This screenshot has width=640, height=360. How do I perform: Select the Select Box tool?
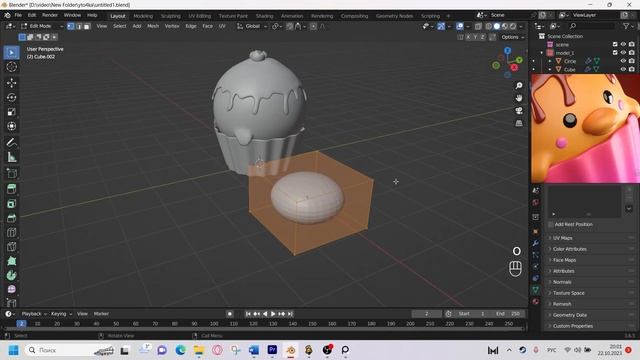tap(11, 53)
